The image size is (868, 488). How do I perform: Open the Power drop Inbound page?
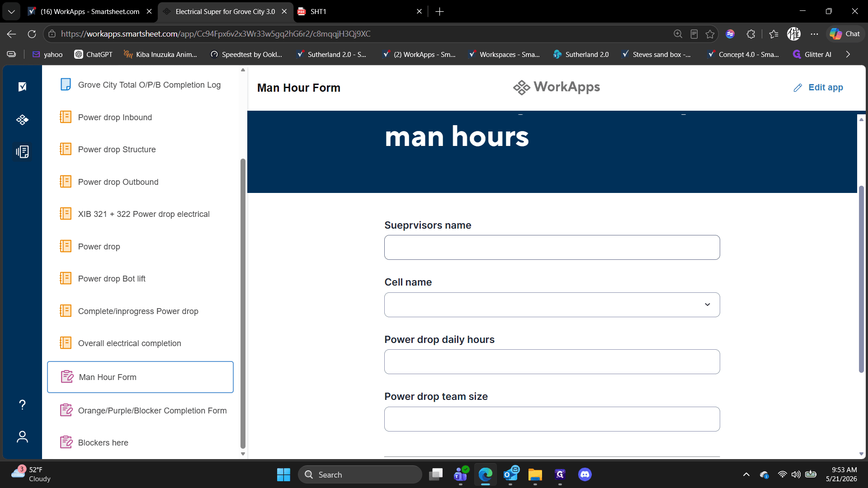click(115, 117)
